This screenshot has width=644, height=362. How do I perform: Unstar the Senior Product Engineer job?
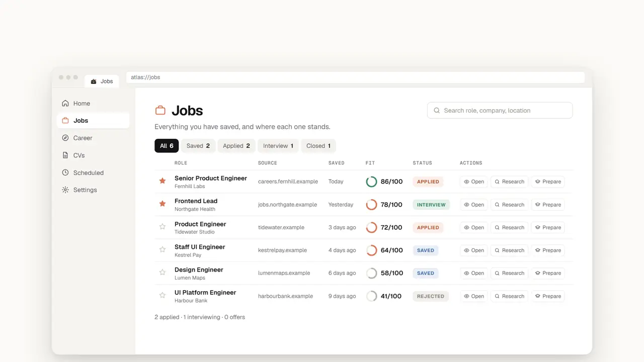(x=163, y=181)
